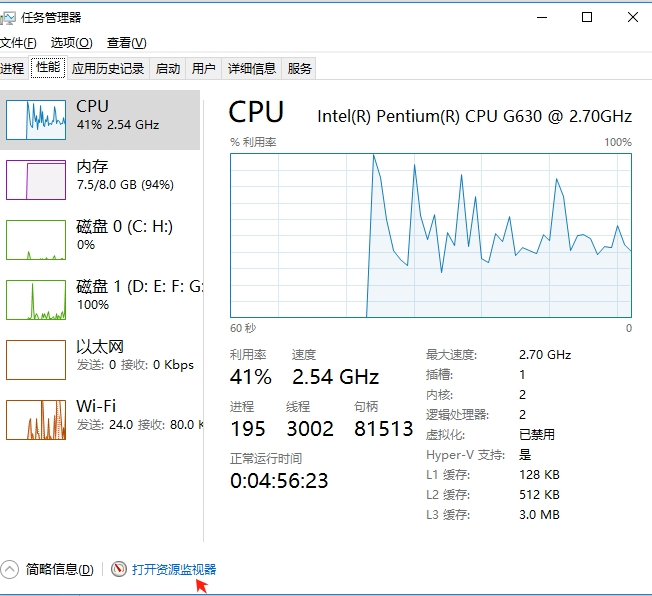Select the CPU mini usage graph thumbnail

click(36, 120)
